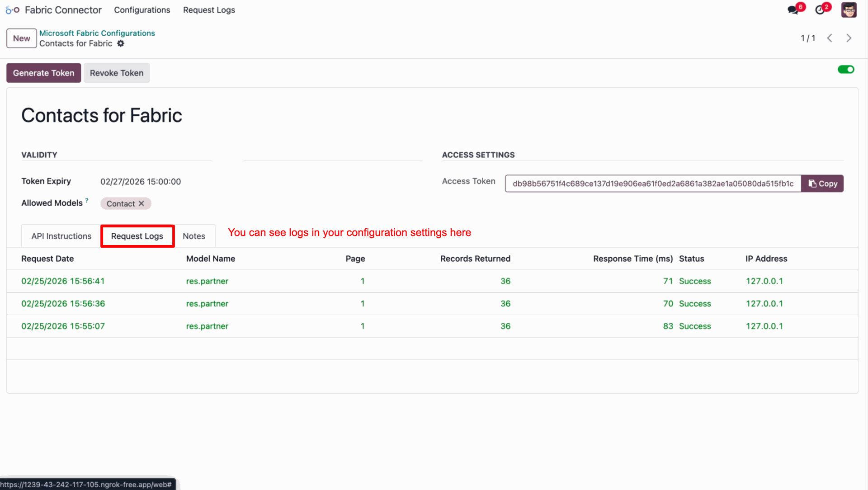Remove the Contact tag with its X icon
Screen dimensions: 868x490
142,203
